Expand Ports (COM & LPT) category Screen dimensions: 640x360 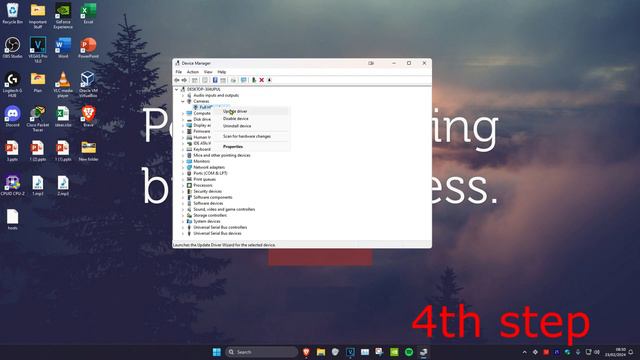click(x=183, y=173)
